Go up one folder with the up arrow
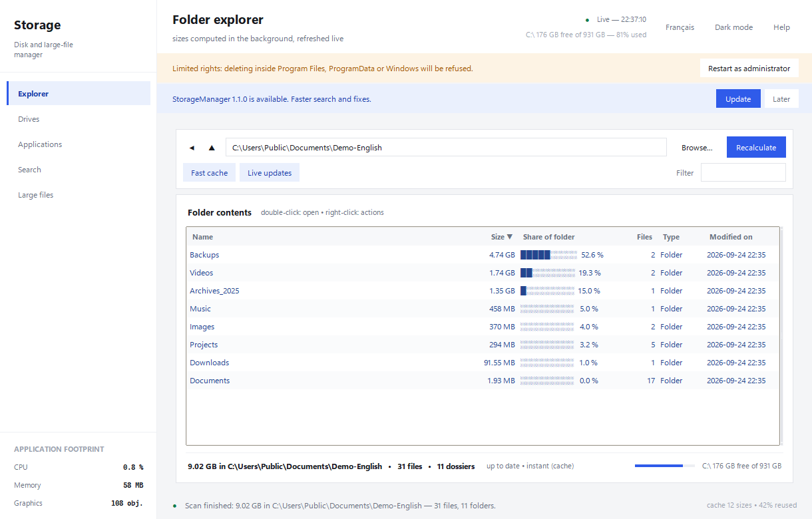 pos(212,148)
